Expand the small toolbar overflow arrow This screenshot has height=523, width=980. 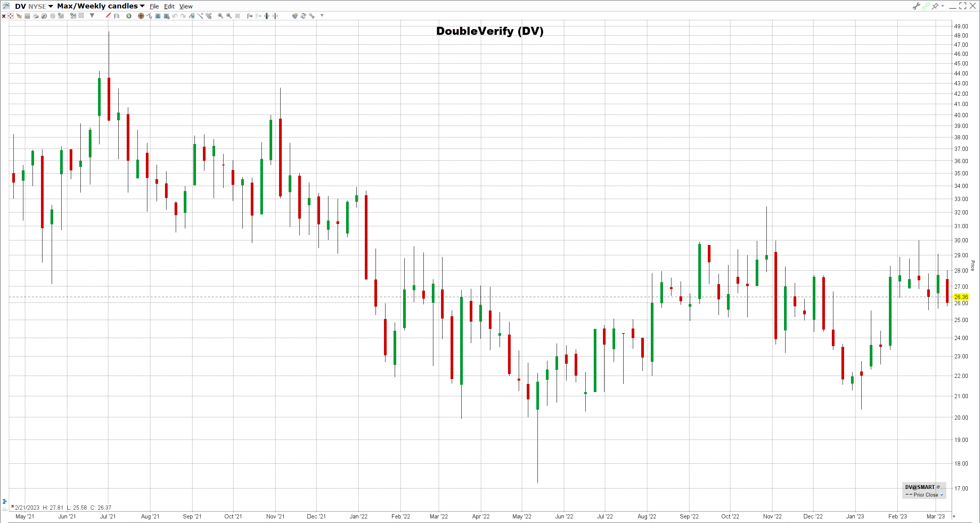[322, 16]
